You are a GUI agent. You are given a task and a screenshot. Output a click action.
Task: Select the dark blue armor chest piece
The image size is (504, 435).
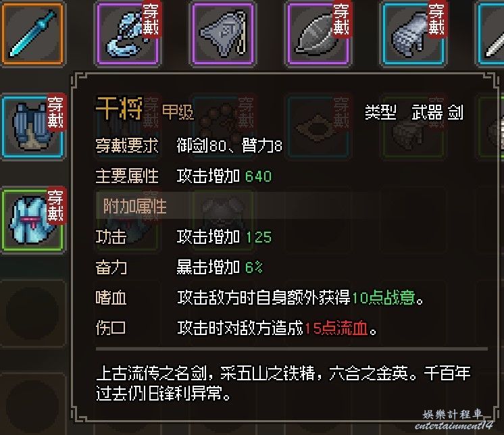tap(32, 126)
